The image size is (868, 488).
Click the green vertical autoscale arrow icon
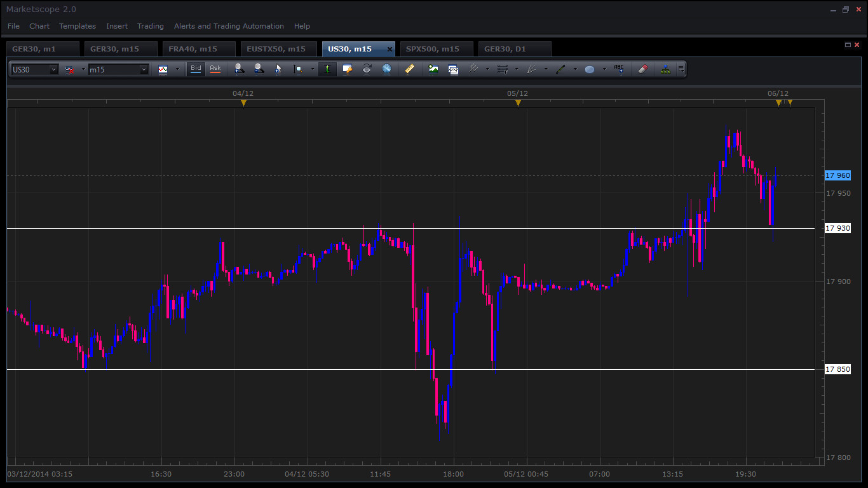click(327, 69)
